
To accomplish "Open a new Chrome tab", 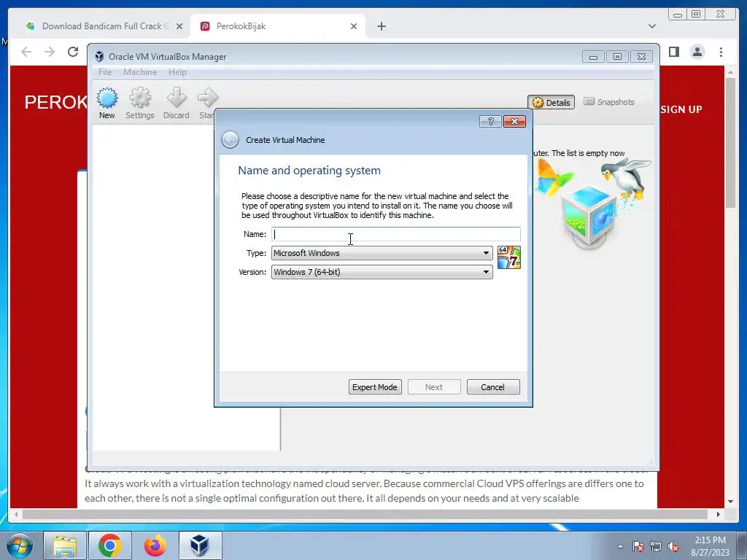I will (381, 26).
